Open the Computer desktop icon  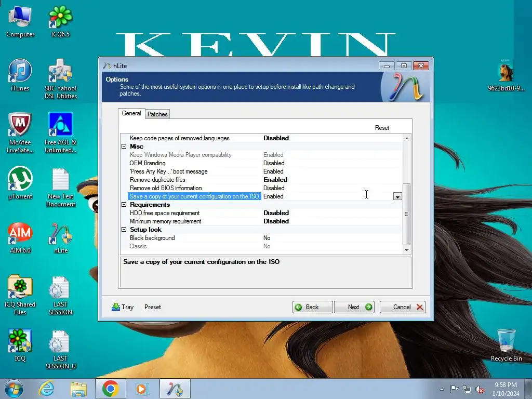pyautogui.click(x=20, y=22)
